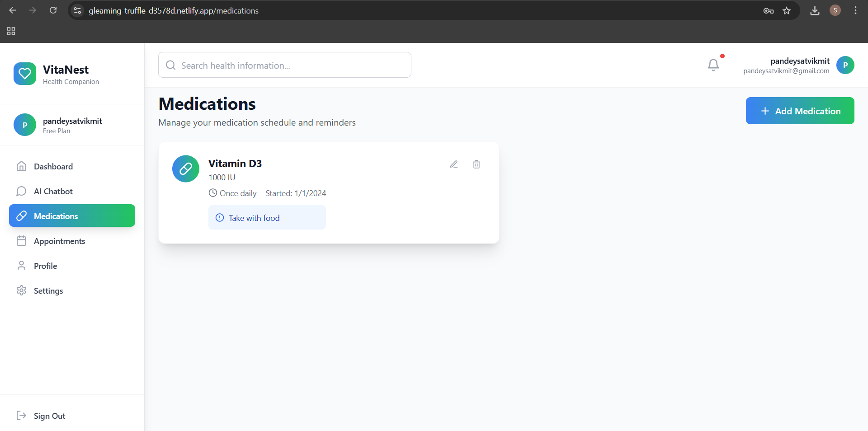
Task: Go to Appointments page
Action: coord(72,241)
